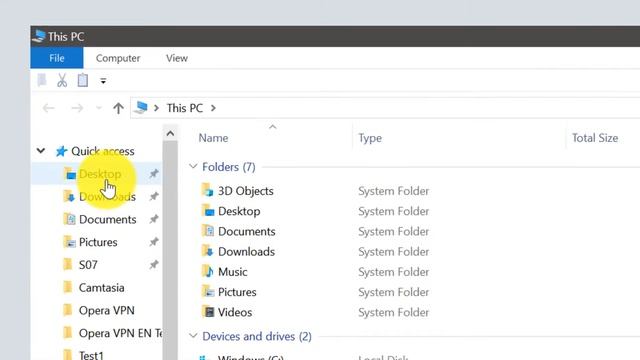Click the Quick access star icon
The width and height of the screenshot is (640, 360).
pyautogui.click(x=61, y=151)
